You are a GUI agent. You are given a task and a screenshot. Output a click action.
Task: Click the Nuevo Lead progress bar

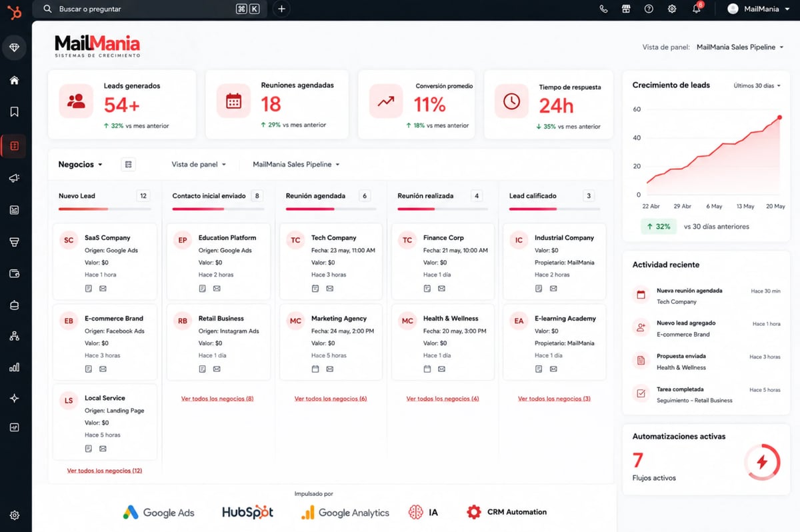[x=104, y=209]
